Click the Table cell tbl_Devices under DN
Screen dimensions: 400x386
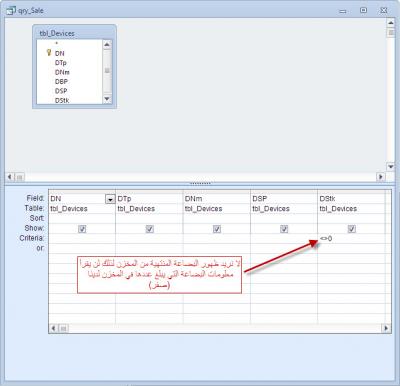[82, 209]
